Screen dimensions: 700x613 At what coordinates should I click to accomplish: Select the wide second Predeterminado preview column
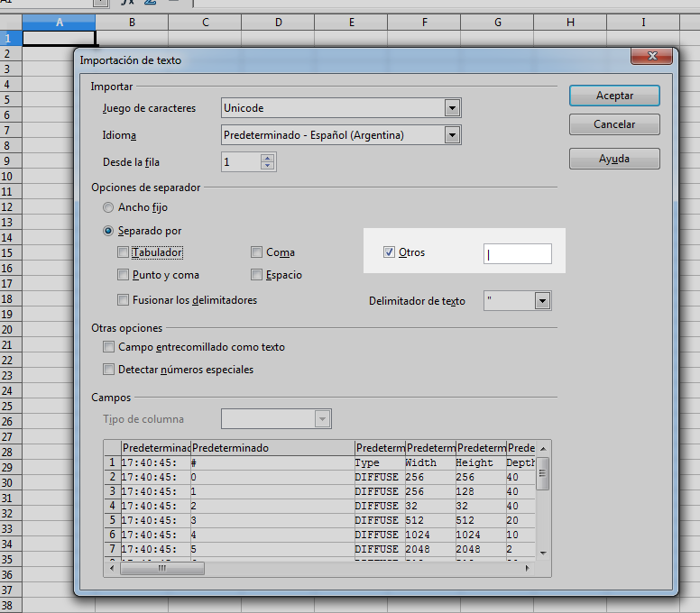coord(272,448)
